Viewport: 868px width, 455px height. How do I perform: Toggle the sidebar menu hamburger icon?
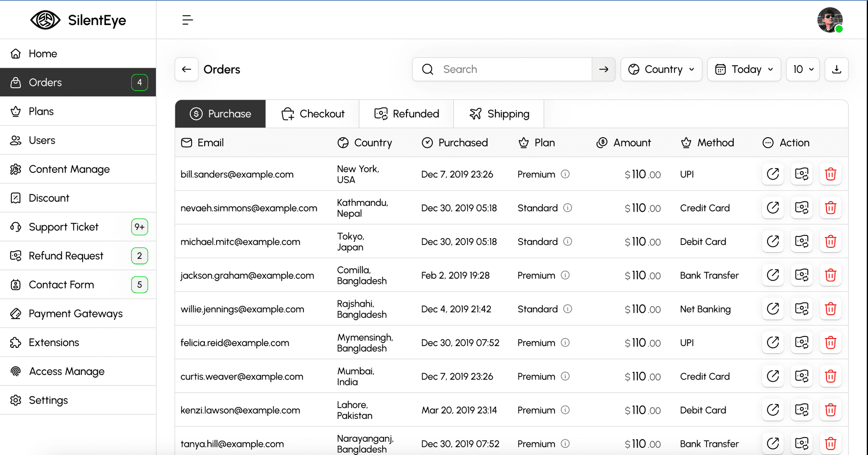click(x=187, y=20)
